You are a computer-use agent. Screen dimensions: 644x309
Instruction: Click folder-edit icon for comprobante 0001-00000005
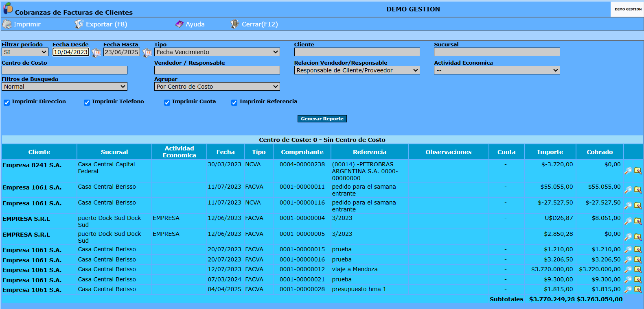coord(638,237)
